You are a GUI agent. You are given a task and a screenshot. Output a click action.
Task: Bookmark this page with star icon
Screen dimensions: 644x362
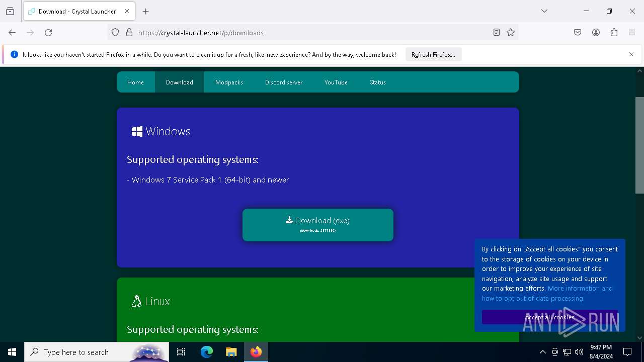(511, 33)
